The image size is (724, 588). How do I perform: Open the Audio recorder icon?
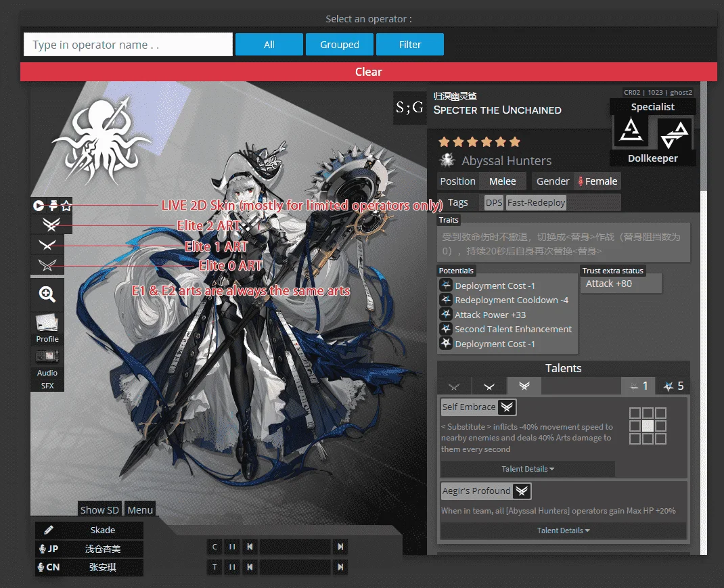[x=47, y=356]
